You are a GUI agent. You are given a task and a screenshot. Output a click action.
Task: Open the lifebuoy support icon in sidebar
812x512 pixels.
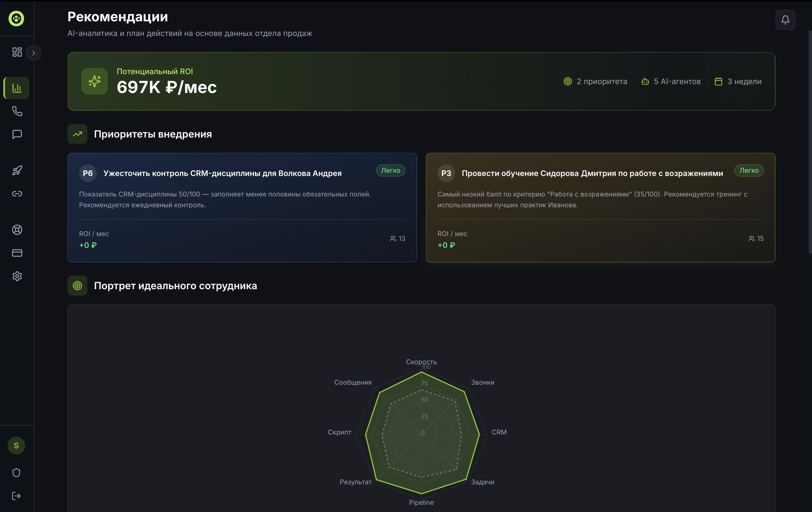17,230
